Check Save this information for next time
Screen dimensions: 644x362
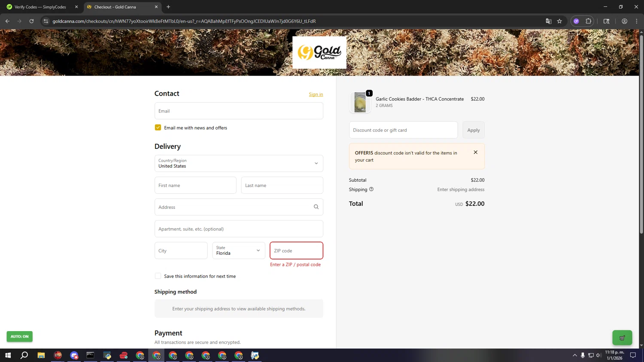pos(158,276)
